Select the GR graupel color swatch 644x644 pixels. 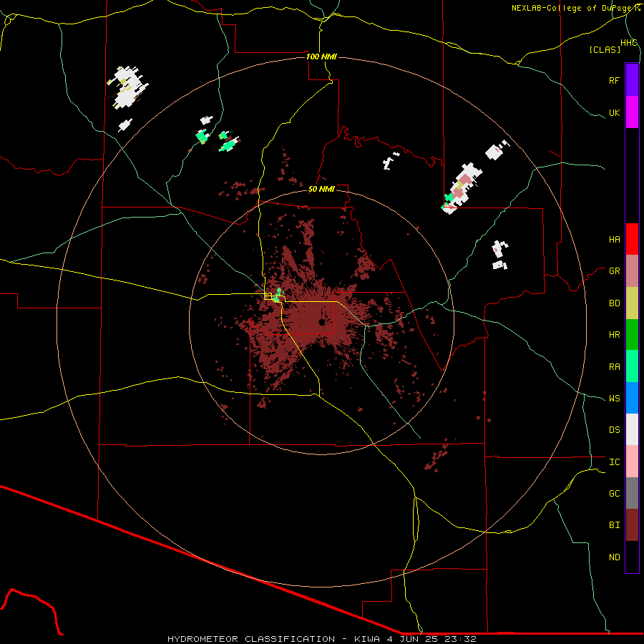[x=632, y=271]
